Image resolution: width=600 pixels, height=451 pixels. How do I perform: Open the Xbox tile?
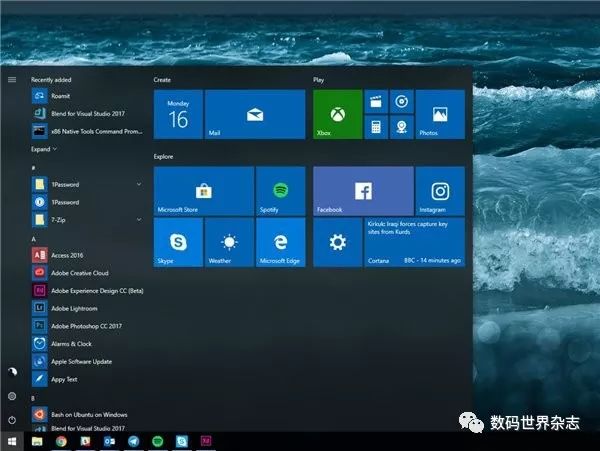click(337, 113)
